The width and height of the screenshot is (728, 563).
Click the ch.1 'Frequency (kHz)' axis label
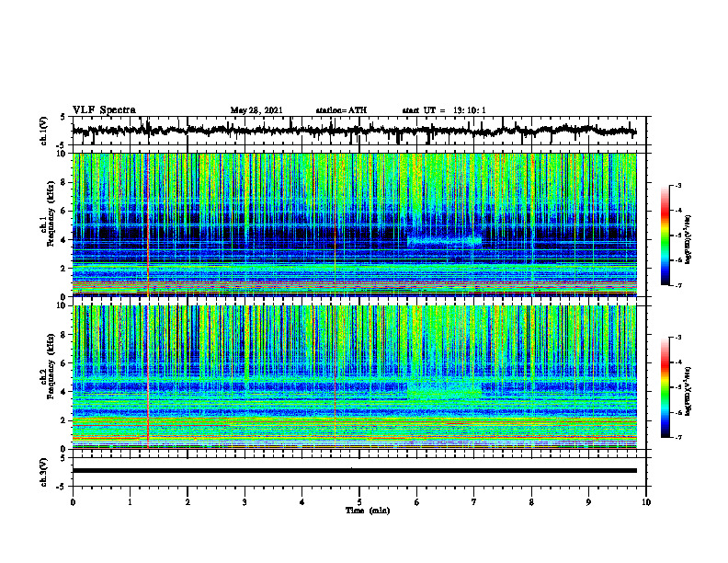coord(51,213)
